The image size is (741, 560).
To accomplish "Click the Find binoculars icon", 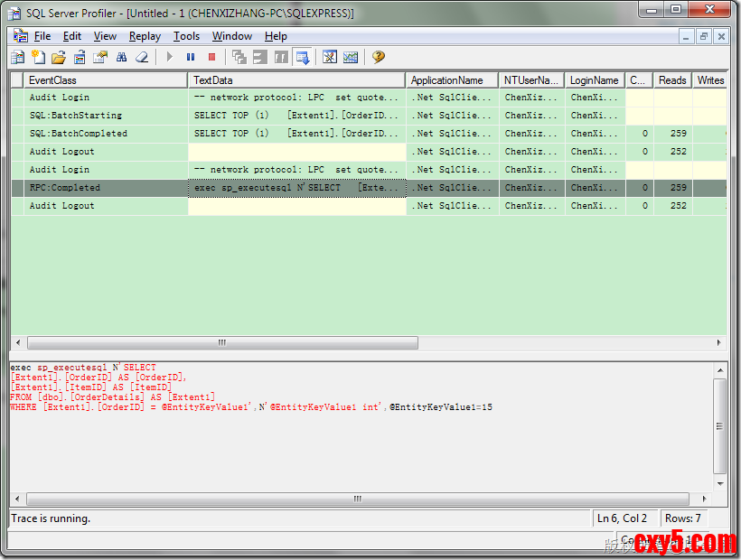I will 121,57.
